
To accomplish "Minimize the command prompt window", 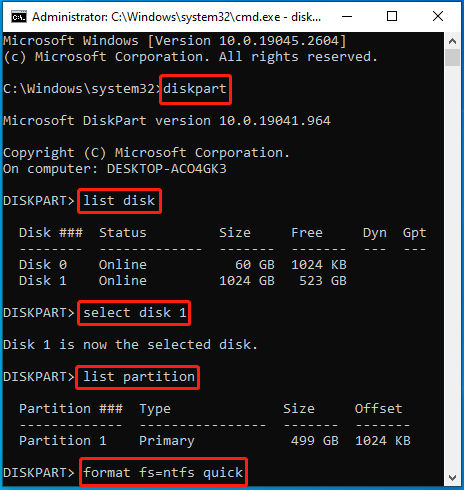I will point(347,16).
